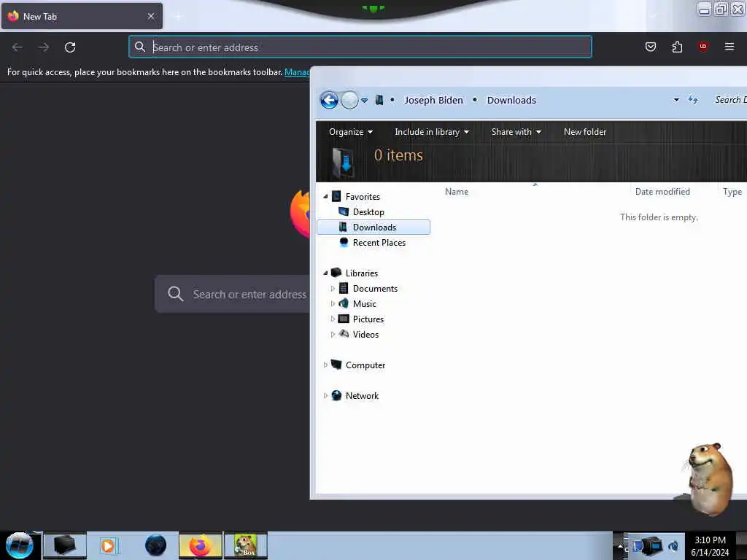Expand the Videos library

333,334
